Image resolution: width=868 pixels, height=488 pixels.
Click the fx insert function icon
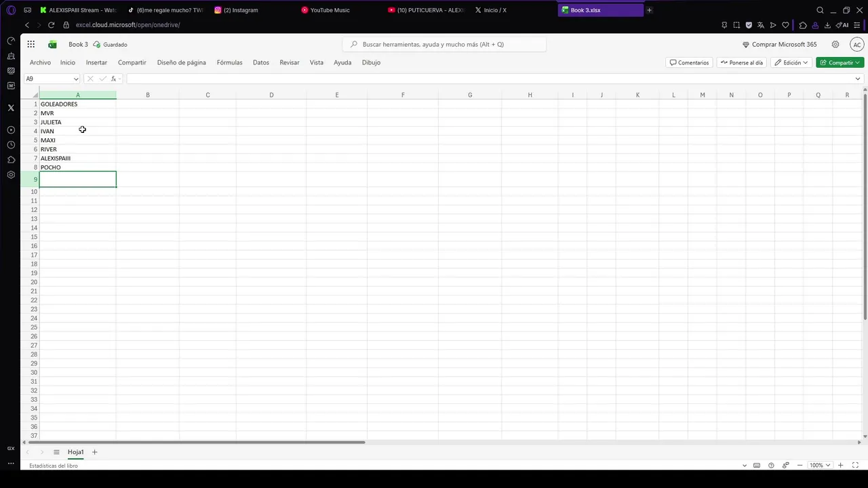pyautogui.click(x=114, y=79)
